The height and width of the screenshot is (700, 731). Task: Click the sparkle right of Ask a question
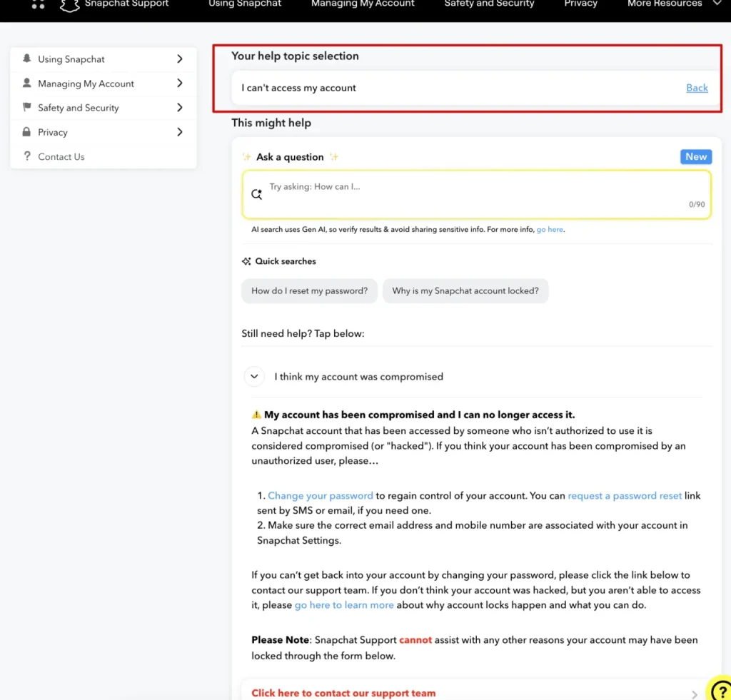(334, 156)
